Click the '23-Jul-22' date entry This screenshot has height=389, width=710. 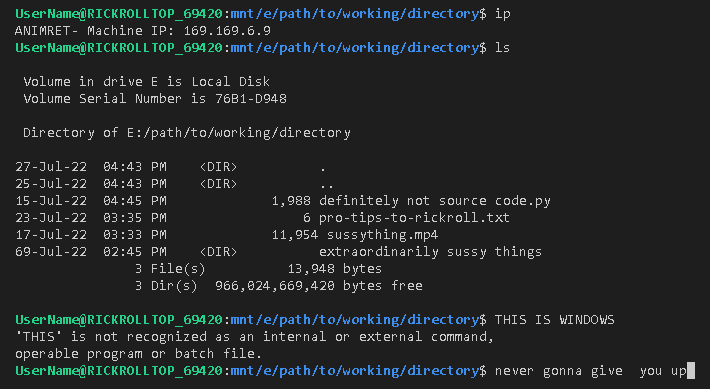pos(51,218)
